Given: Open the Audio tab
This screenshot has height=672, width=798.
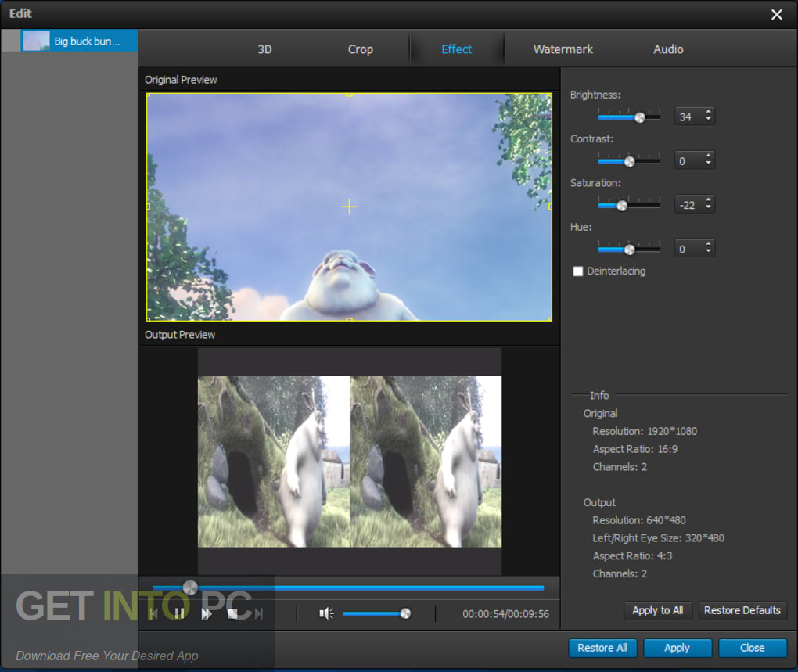Looking at the screenshot, I should point(667,49).
